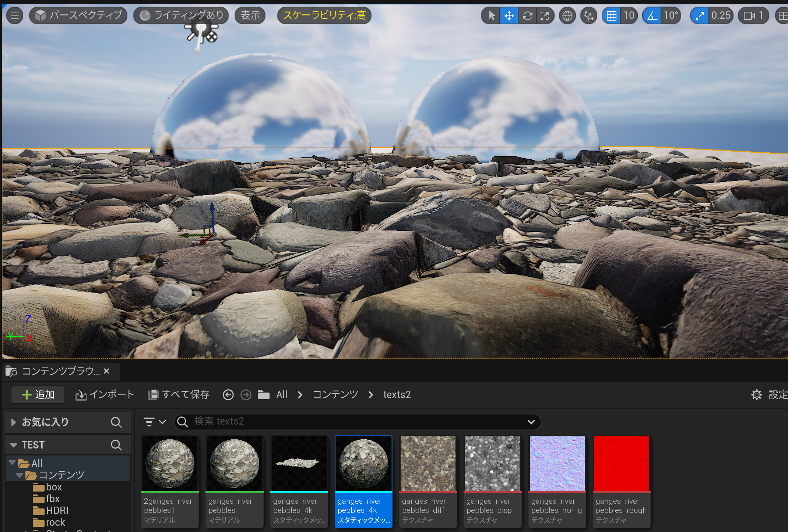Open the viewport hamburger options menu
The width and height of the screenshot is (788, 532).
tap(15, 15)
